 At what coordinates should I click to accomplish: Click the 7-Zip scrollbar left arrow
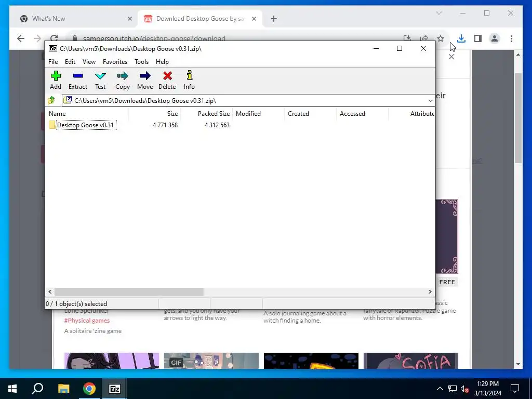pyautogui.click(x=50, y=292)
